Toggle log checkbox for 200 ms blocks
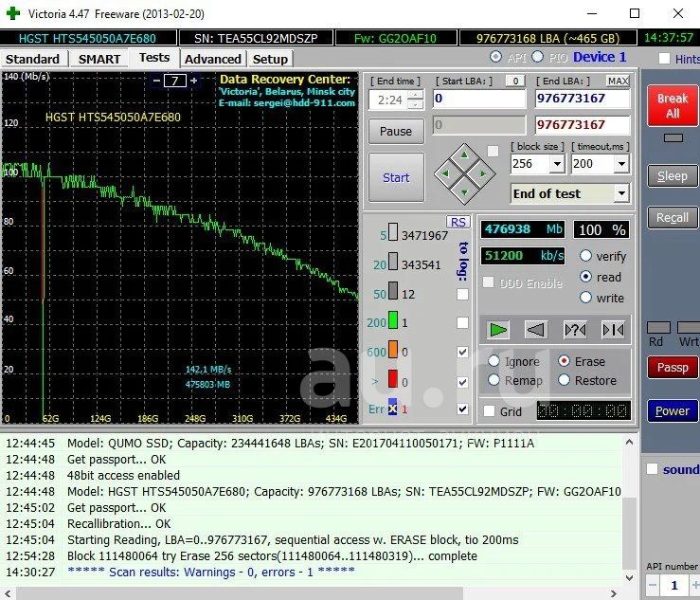 pyautogui.click(x=463, y=322)
